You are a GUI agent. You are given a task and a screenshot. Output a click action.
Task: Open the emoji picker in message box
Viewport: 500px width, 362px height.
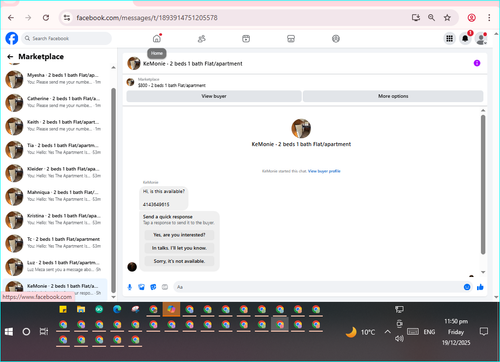point(467,287)
